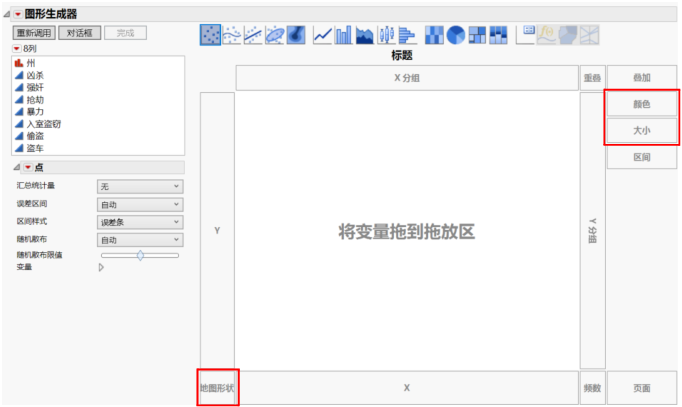Open the 误差区间 dropdown

point(140,204)
